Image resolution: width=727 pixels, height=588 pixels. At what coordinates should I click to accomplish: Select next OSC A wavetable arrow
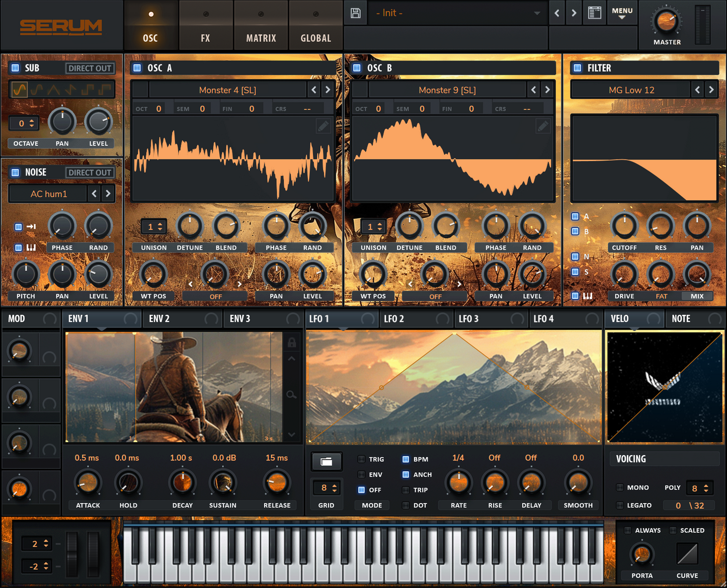[x=328, y=90]
